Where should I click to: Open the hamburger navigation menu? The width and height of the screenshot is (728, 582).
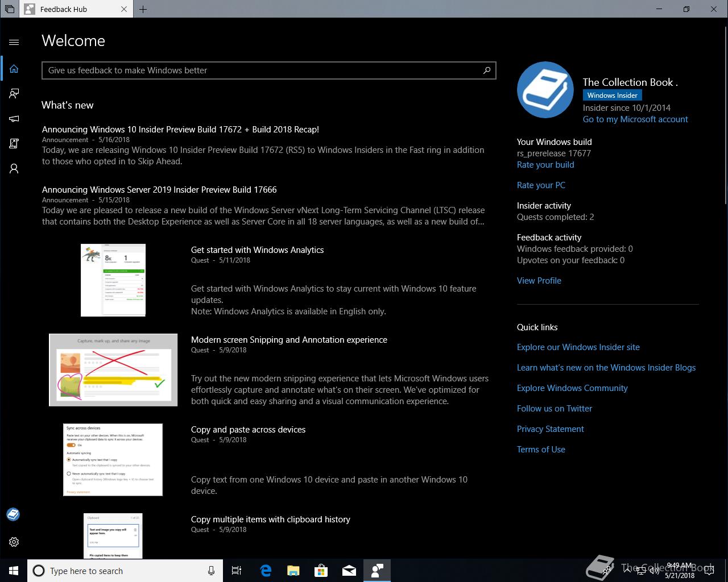pos(14,42)
